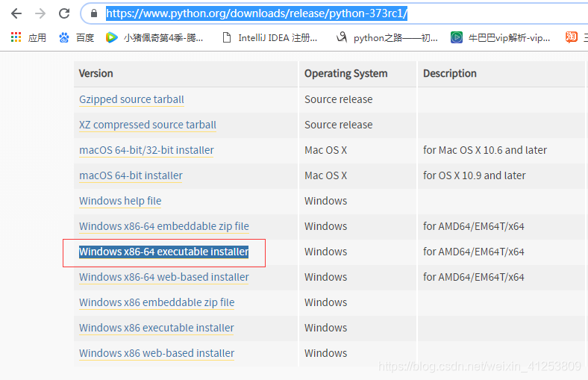Click the python之路 bookmark icon
Screen dimensions: 588x380
[342, 37]
